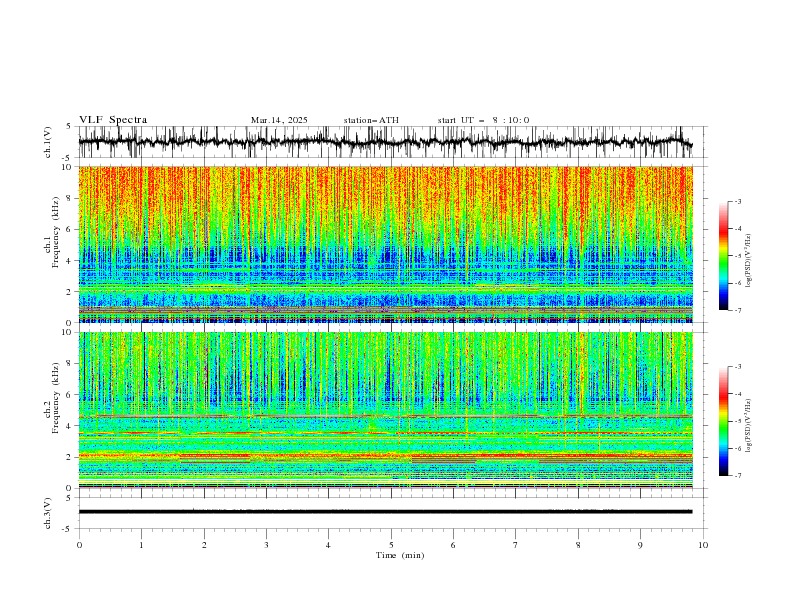Click the "6" kHz tick on ch.2 frequency axis

tap(69, 394)
